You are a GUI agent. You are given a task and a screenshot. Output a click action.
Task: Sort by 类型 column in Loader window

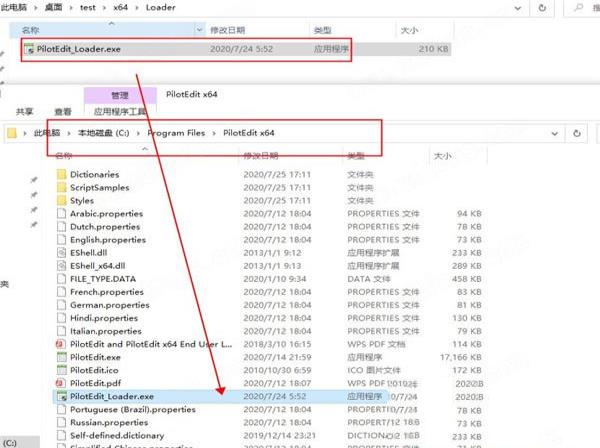coord(322,30)
